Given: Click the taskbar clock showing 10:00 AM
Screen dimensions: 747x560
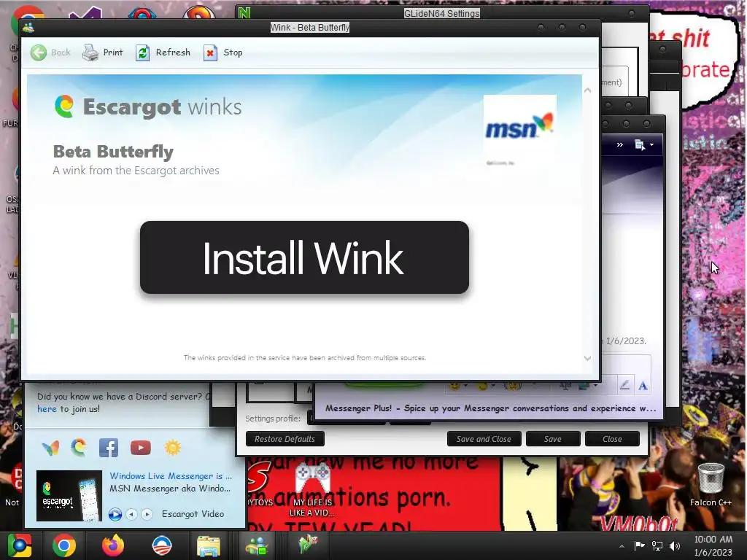Looking at the screenshot, I should coord(713,545).
